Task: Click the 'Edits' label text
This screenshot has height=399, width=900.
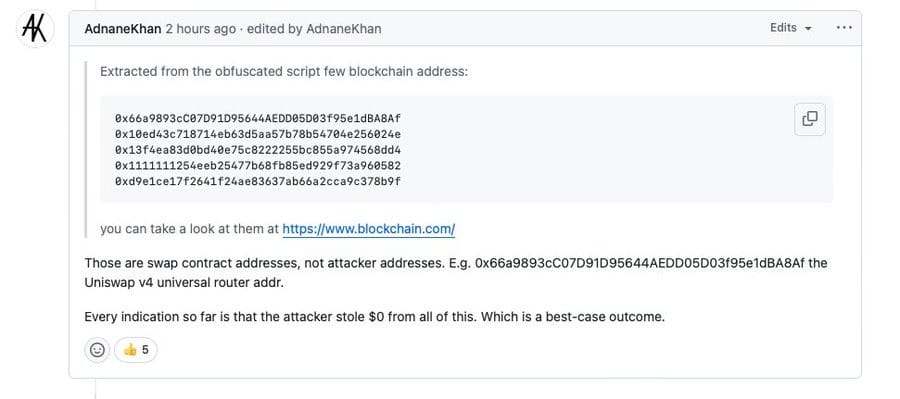Action: click(783, 28)
